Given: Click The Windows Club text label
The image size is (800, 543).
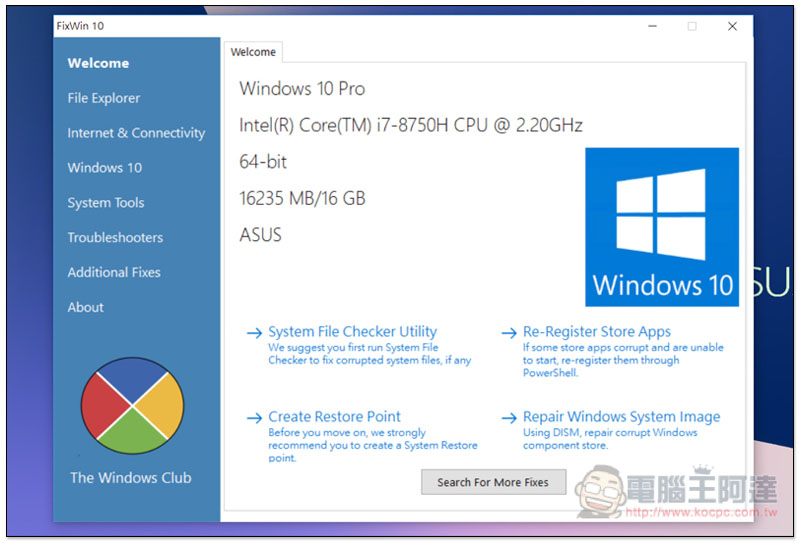Looking at the screenshot, I should click(x=131, y=478).
